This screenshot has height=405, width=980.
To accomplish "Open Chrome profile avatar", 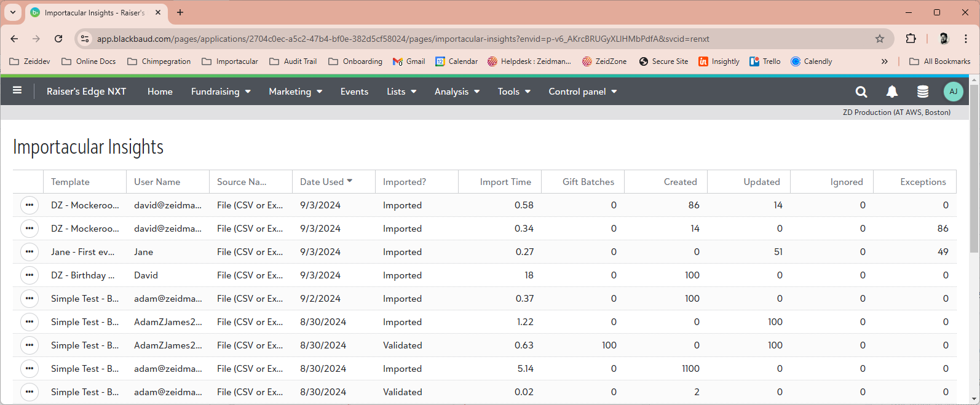I will pyautogui.click(x=944, y=39).
